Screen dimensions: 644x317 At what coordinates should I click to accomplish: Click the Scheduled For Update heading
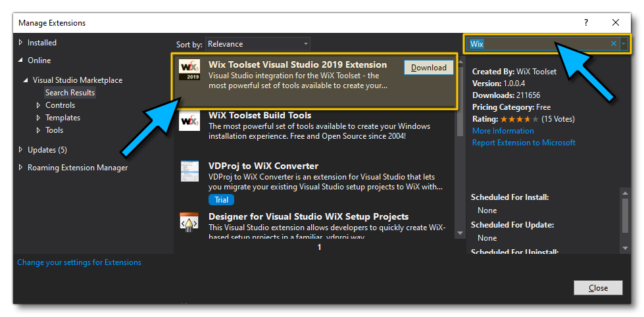click(512, 225)
